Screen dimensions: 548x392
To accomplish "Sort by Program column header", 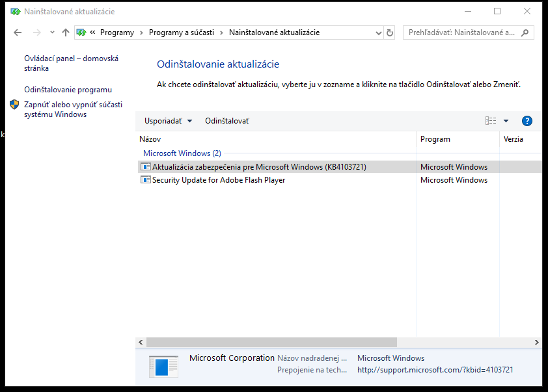I will pyautogui.click(x=458, y=139).
